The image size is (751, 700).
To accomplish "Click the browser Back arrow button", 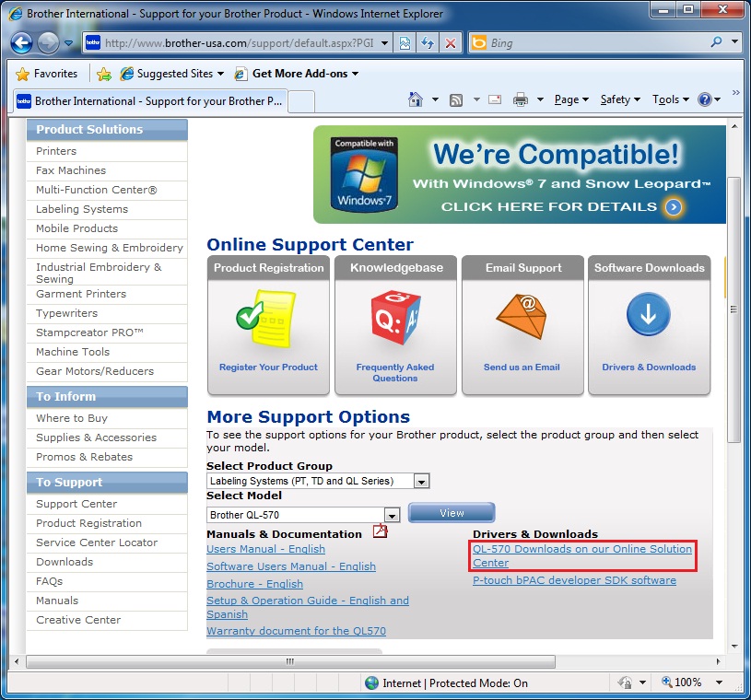I will [x=22, y=42].
